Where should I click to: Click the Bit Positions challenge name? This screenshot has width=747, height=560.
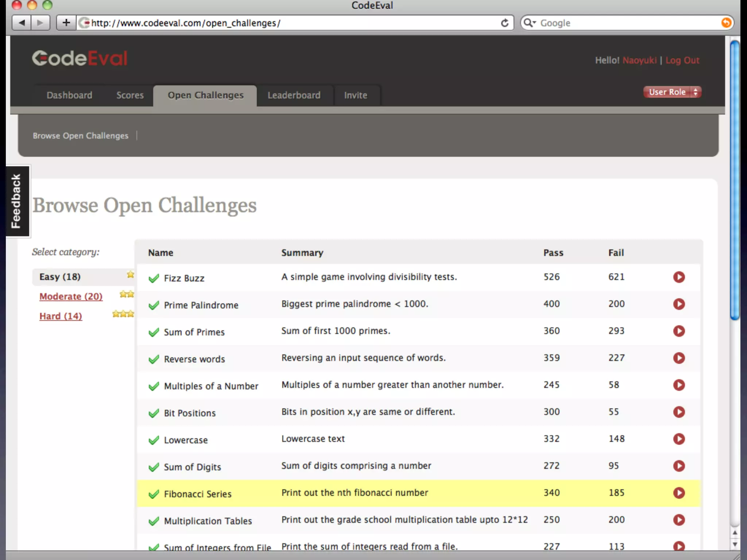pyautogui.click(x=190, y=413)
